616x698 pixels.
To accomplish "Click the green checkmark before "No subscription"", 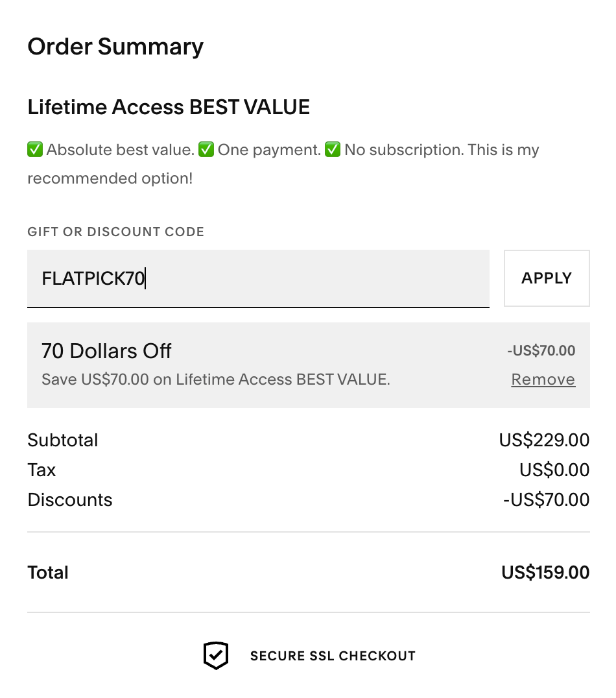I will [333, 150].
